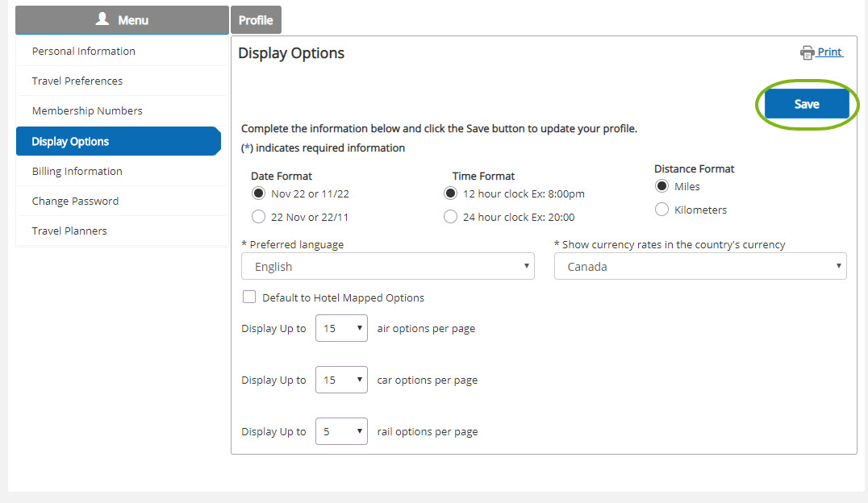Select the 22 Nov or 22/11 date format
The width and height of the screenshot is (868, 503).
(x=258, y=217)
